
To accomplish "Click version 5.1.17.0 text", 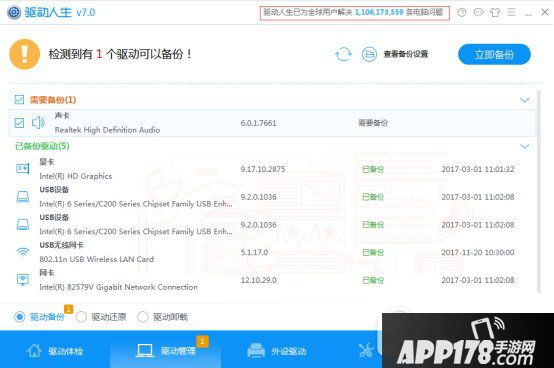I will tap(254, 252).
